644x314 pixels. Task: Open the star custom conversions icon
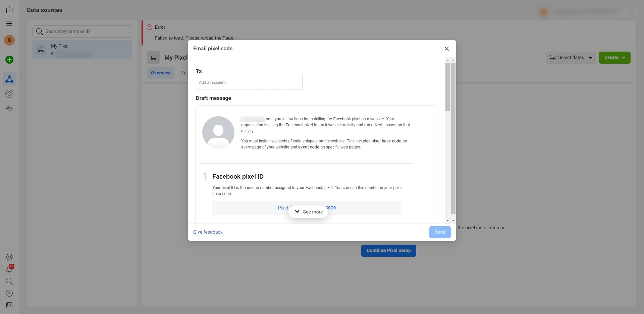tap(9, 94)
